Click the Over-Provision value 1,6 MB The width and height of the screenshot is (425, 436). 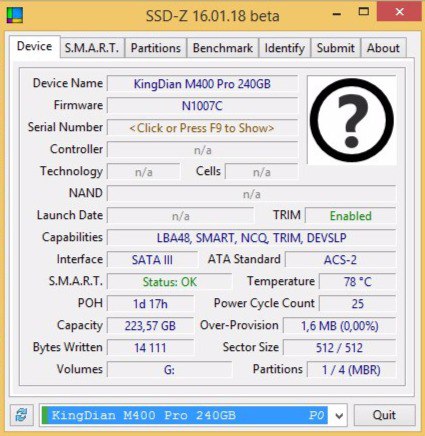(x=340, y=326)
